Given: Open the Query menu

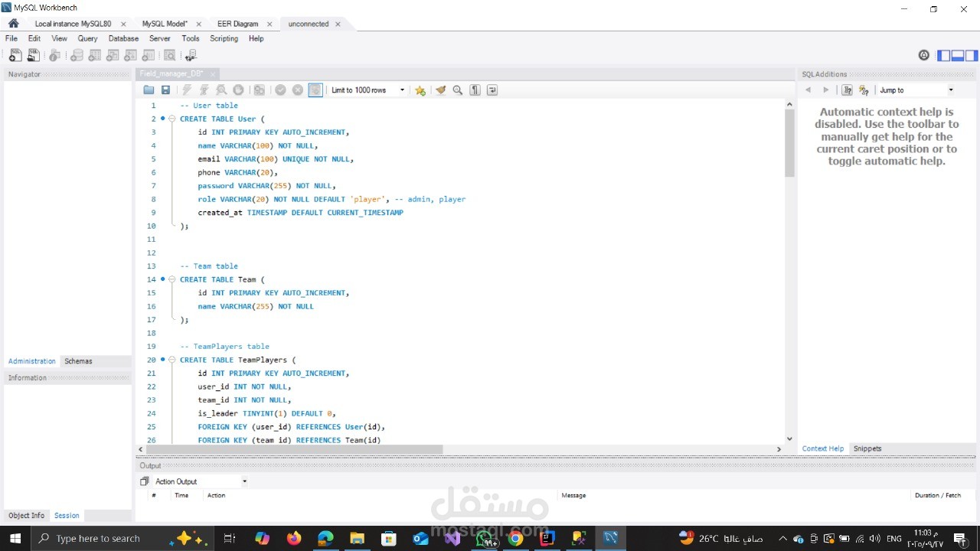Looking at the screenshot, I should click(87, 38).
